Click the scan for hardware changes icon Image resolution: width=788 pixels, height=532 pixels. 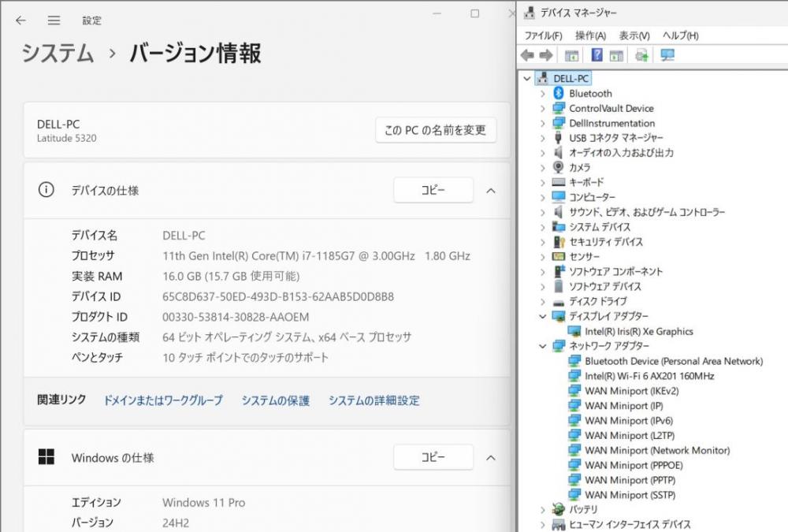coord(641,55)
